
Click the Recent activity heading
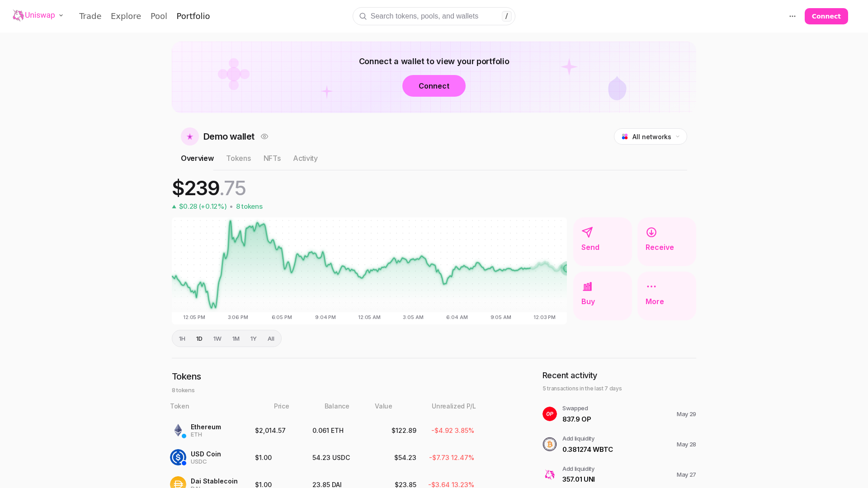click(570, 375)
